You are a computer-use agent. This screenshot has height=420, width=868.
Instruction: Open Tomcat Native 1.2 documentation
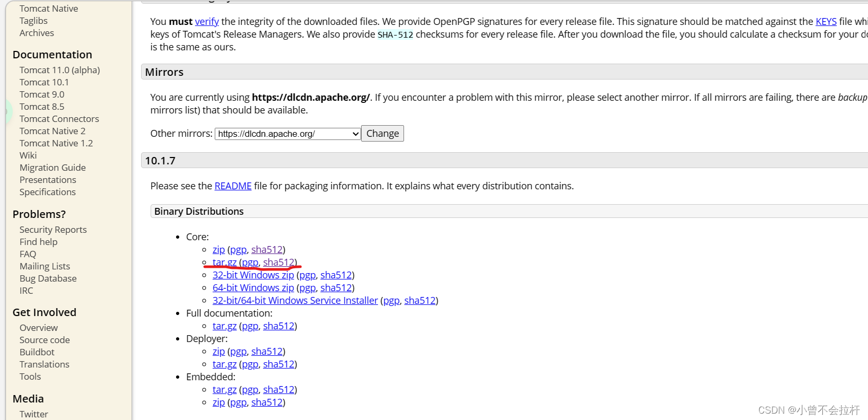click(56, 143)
